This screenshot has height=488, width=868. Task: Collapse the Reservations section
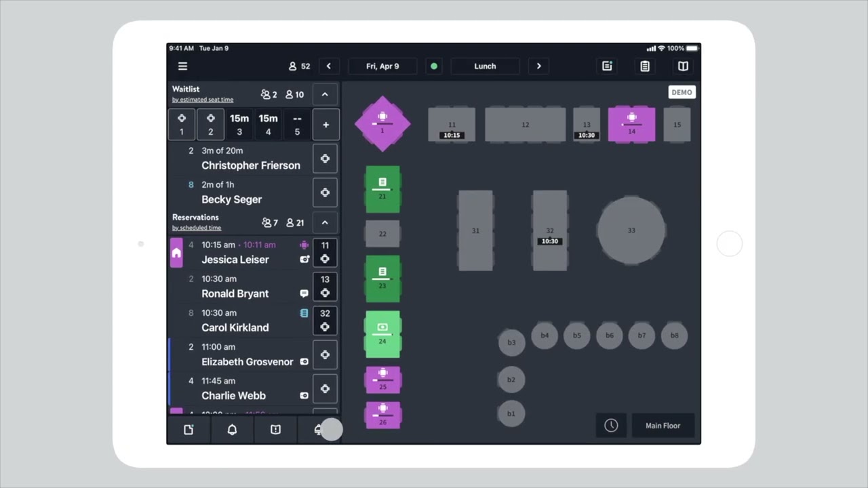tap(325, 222)
